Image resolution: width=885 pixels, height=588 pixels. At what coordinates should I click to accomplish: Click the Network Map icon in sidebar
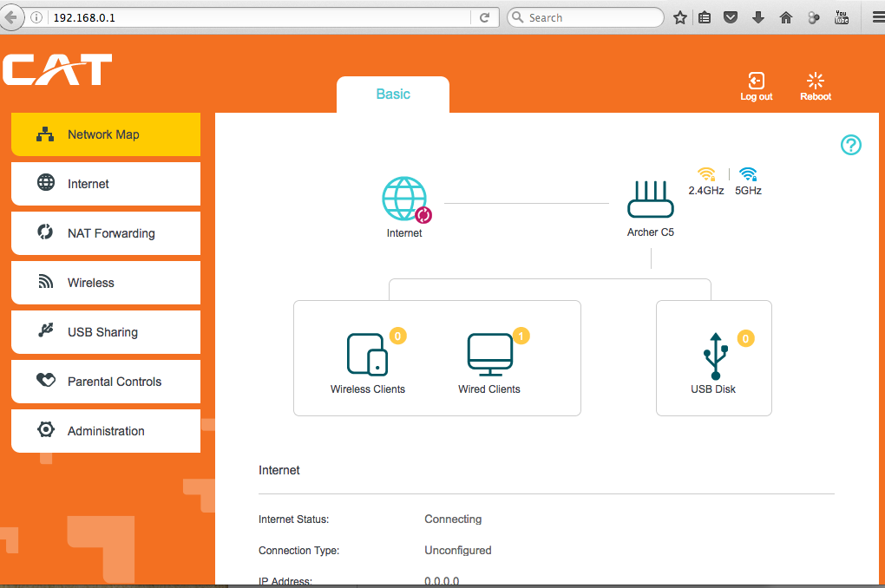(x=45, y=134)
